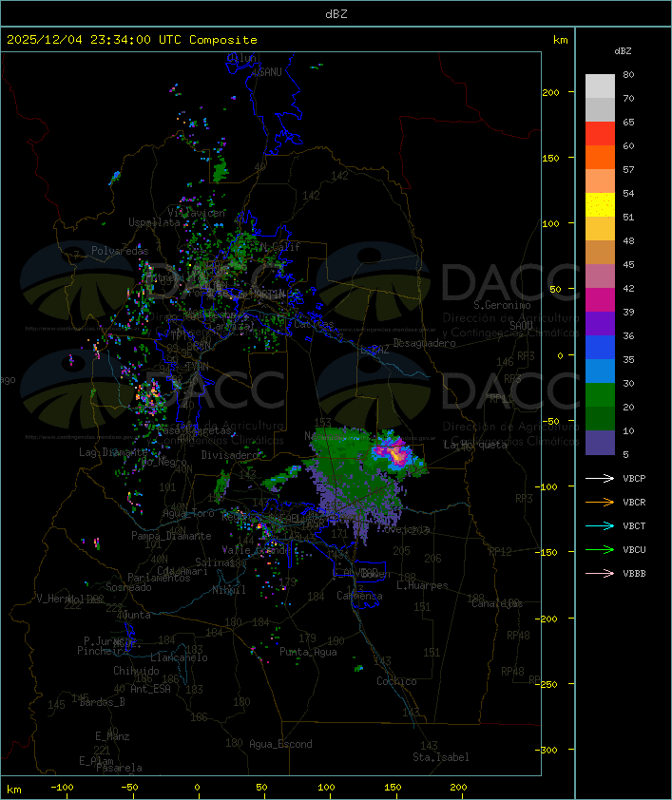Click the Divisadero map label
Viewport: 672px width, 800px height.
(x=230, y=454)
